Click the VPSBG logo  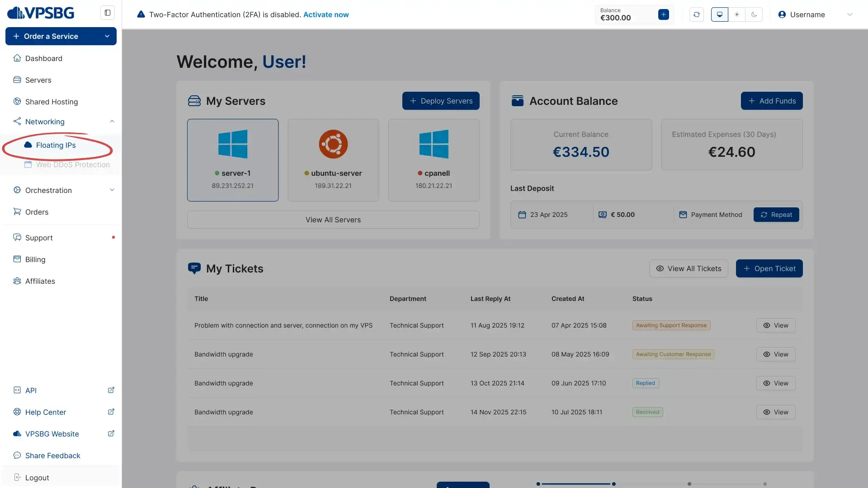click(x=41, y=13)
